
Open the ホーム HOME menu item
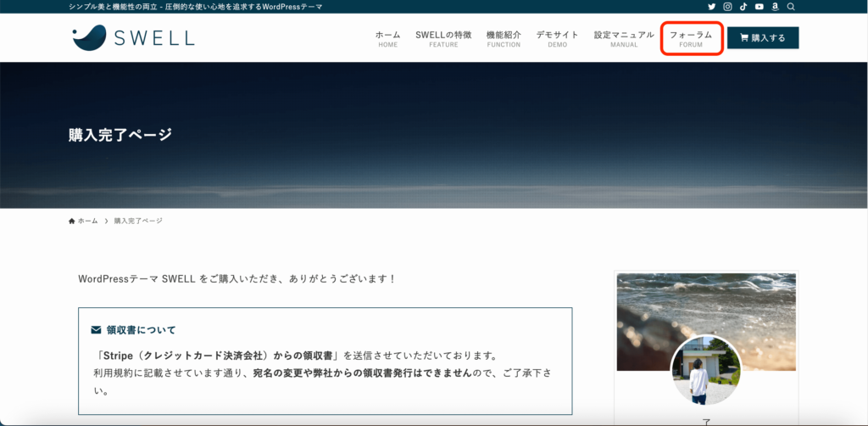point(387,39)
